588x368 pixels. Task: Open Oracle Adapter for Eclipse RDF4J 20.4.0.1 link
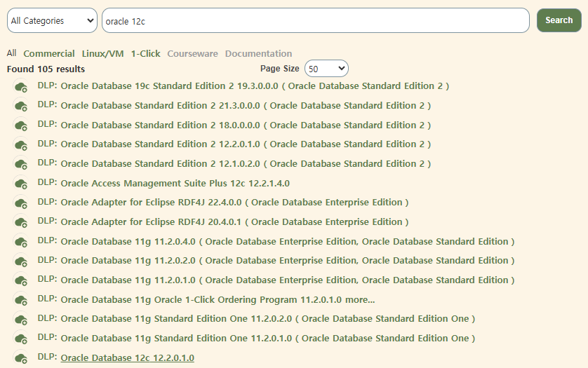tap(234, 222)
